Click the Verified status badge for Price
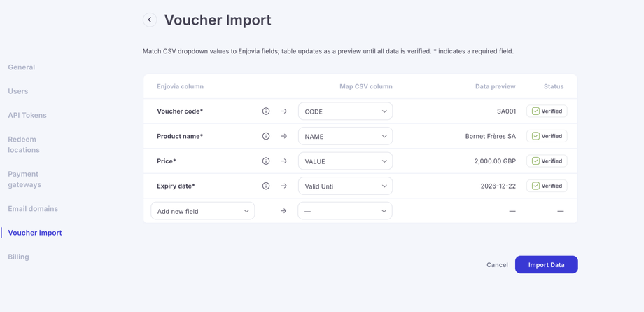The image size is (644, 312). tap(547, 161)
